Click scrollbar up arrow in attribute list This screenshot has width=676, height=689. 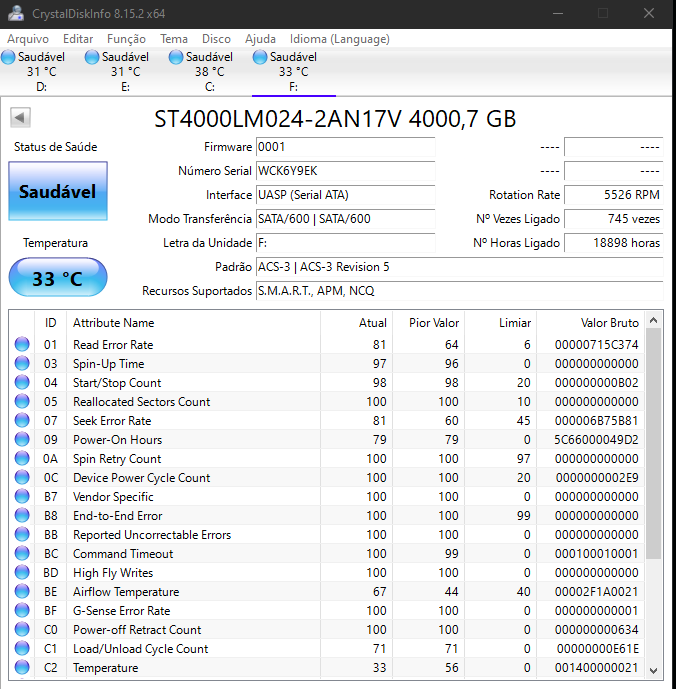[x=654, y=320]
